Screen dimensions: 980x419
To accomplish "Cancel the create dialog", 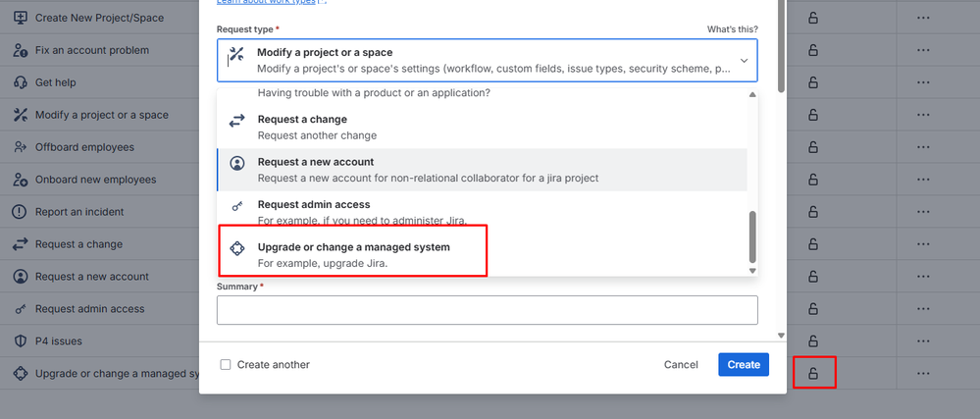I will [x=681, y=365].
